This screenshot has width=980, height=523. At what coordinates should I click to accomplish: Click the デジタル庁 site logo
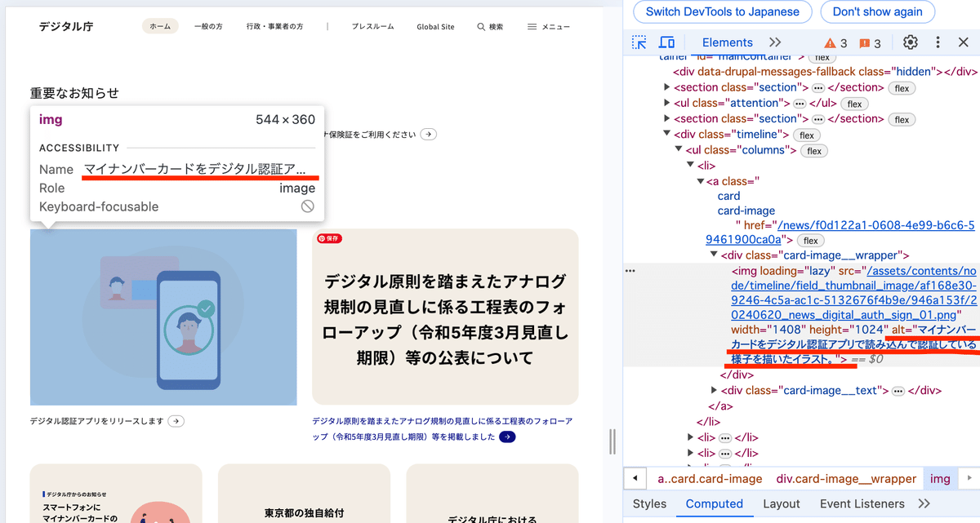point(66,26)
